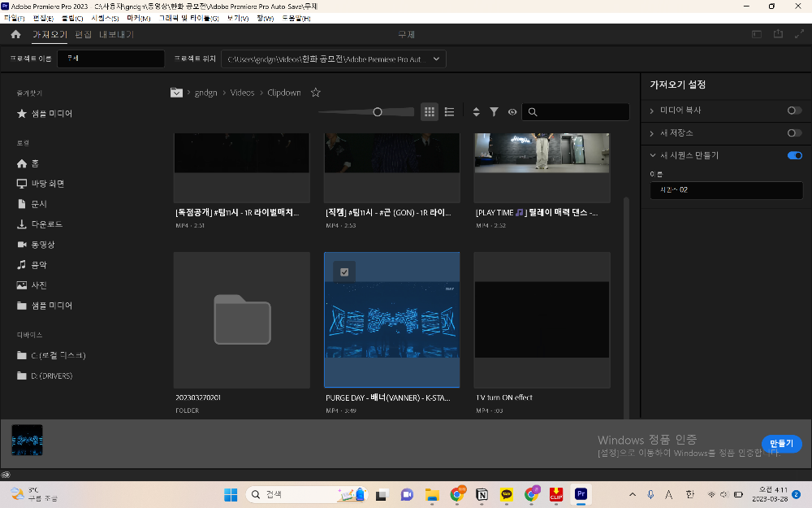Open Notion from taskbar
Image resolution: width=812 pixels, height=508 pixels.
click(x=482, y=494)
